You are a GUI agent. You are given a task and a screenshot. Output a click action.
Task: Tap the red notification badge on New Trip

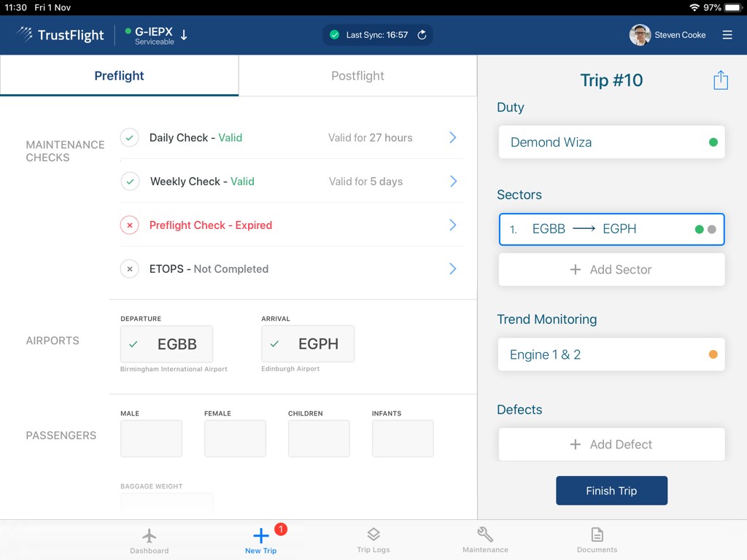click(281, 529)
